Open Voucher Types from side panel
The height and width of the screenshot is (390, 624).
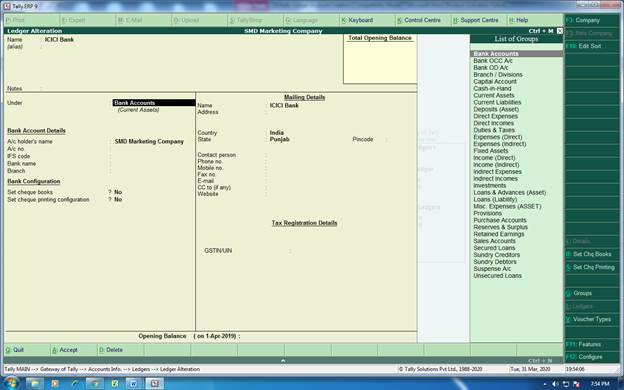tap(591, 319)
